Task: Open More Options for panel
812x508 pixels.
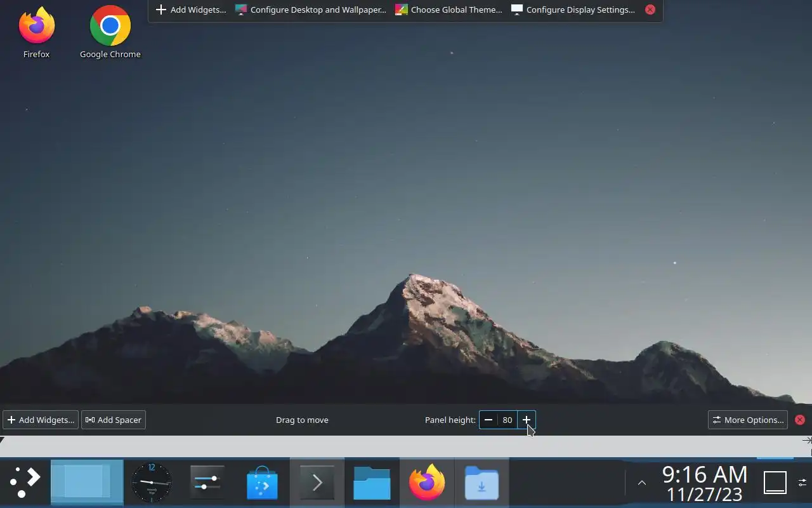Action: point(748,420)
